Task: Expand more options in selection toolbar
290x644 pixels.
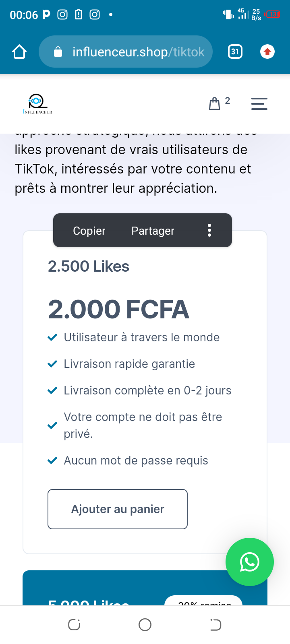Action: pos(209,231)
